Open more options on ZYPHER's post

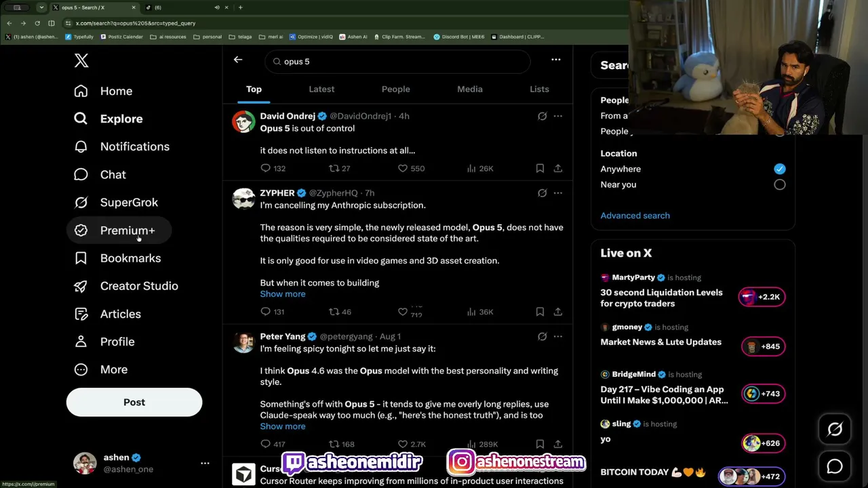click(558, 193)
